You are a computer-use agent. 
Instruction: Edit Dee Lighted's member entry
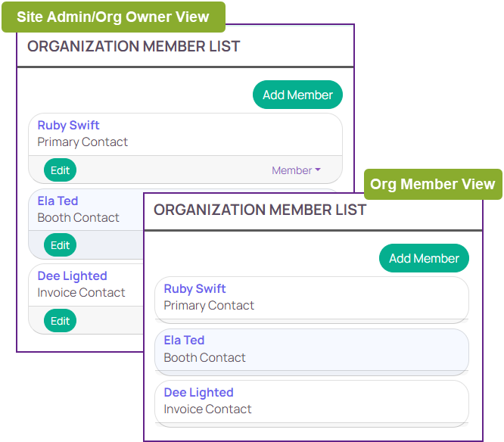pyautogui.click(x=60, y=320)
